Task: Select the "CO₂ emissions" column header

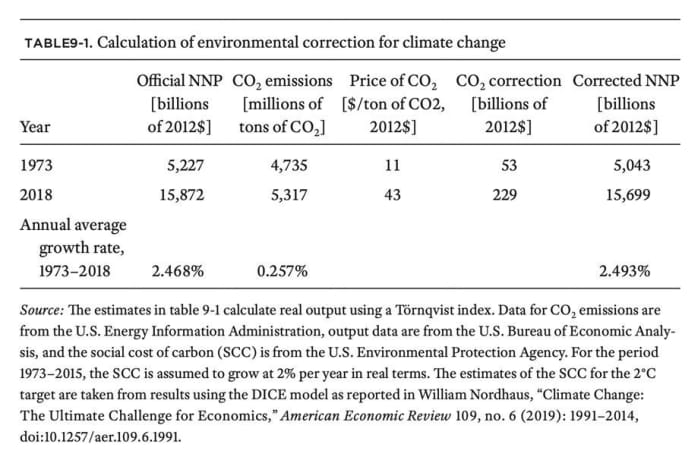Action: click(x=281, y=80)
